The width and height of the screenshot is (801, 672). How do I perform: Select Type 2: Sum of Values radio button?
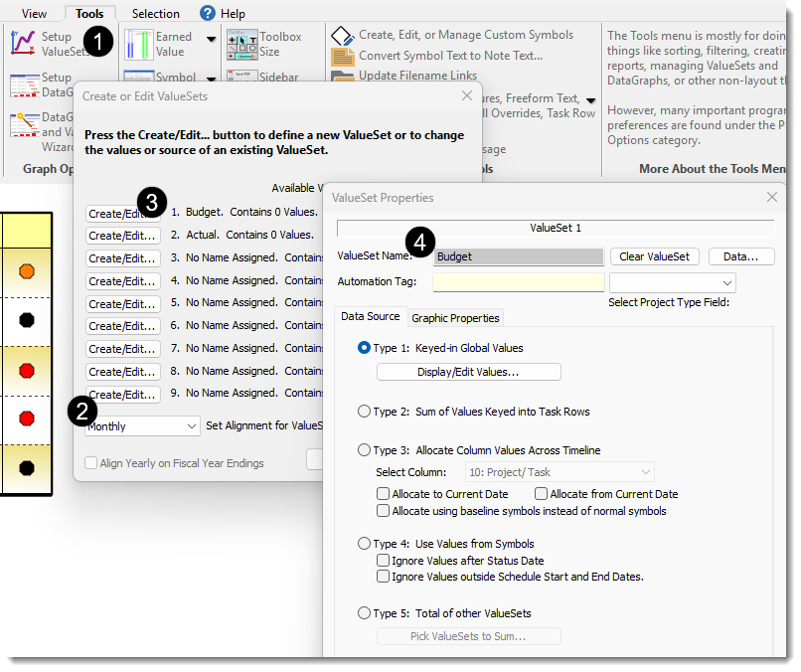click(x=364, y=412)
